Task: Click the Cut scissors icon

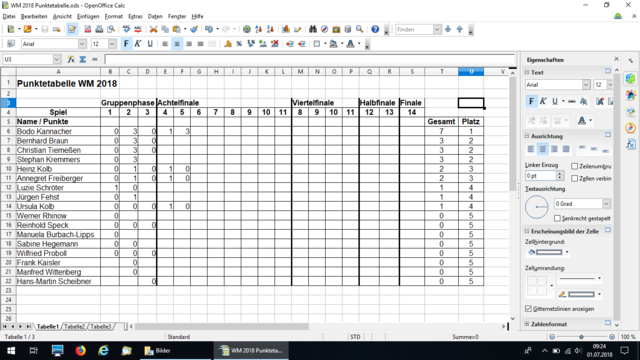Action: [153, 29]
